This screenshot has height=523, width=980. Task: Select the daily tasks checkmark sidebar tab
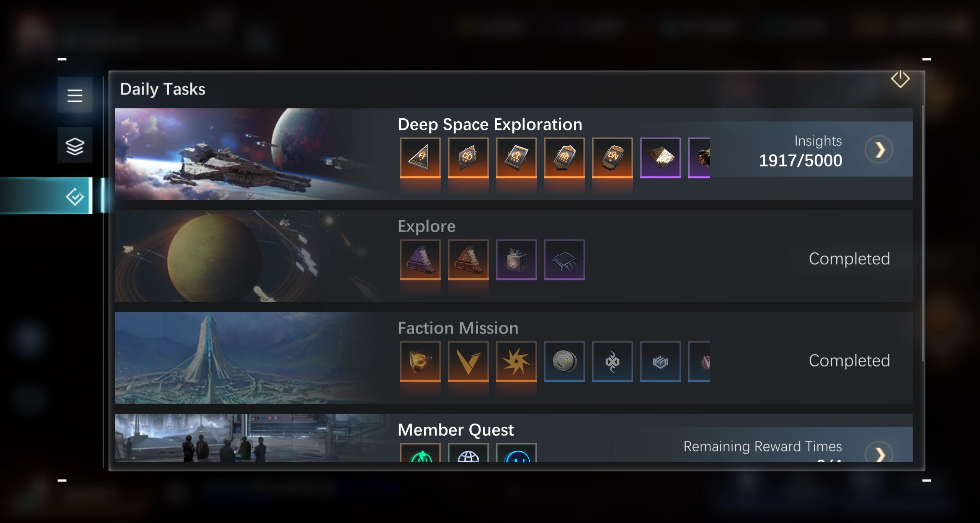point(75,197)
